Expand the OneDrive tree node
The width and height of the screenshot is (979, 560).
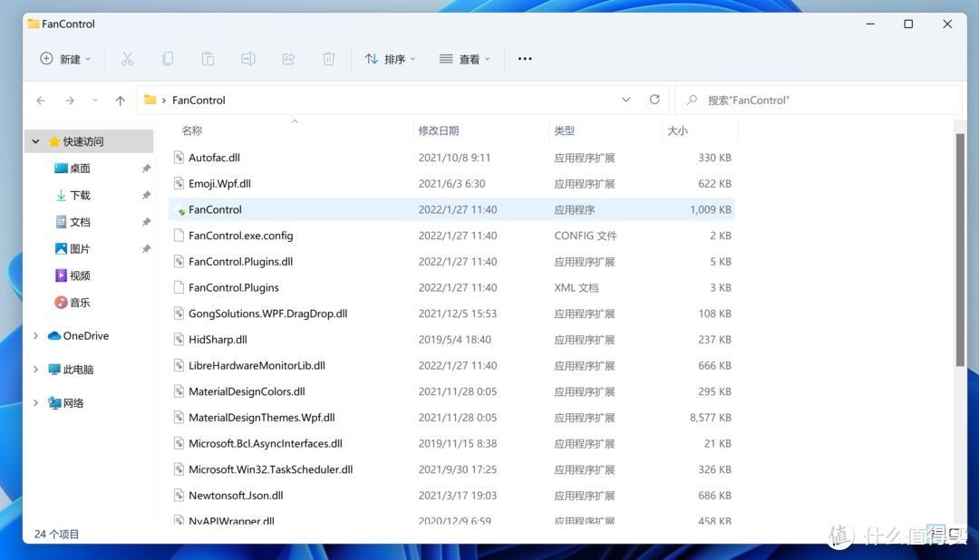35,335
